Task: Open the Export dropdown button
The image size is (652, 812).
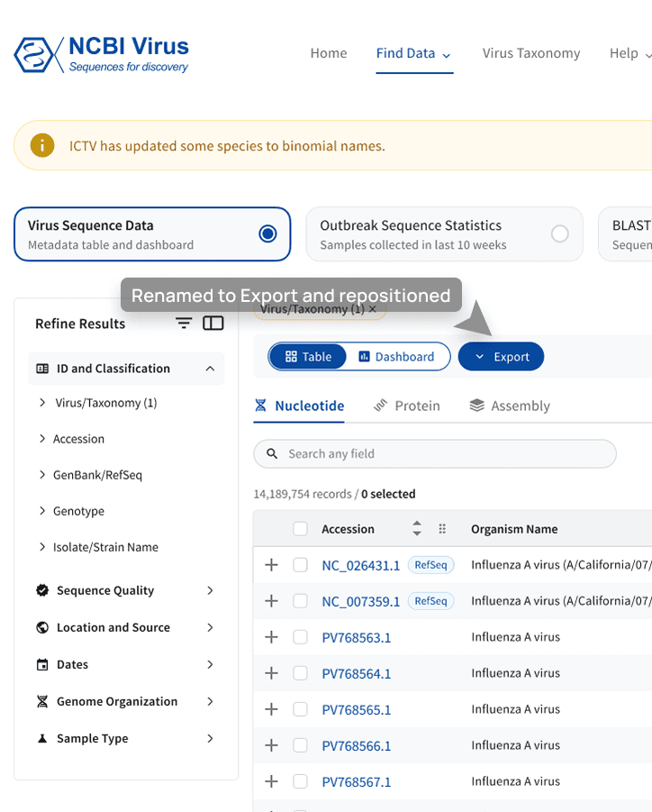Action: 501,357
